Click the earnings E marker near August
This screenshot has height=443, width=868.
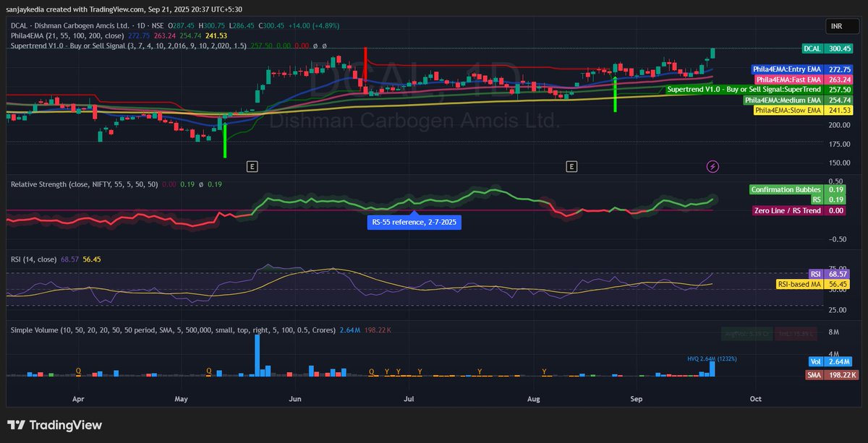[x=571, y=166]
